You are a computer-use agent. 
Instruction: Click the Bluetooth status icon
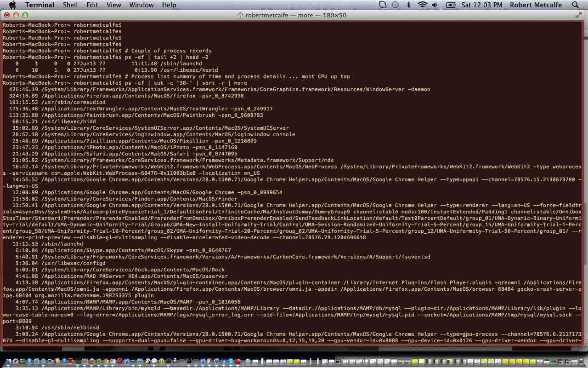[x=408, y=5]
